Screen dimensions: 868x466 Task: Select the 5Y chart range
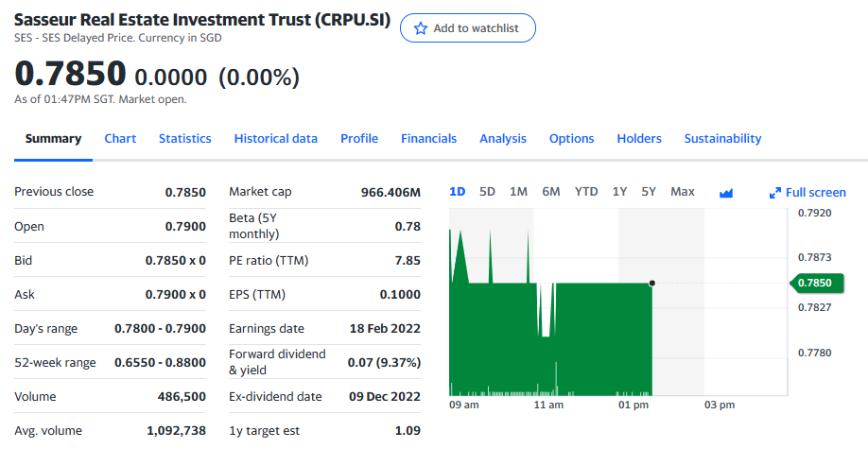649,192
